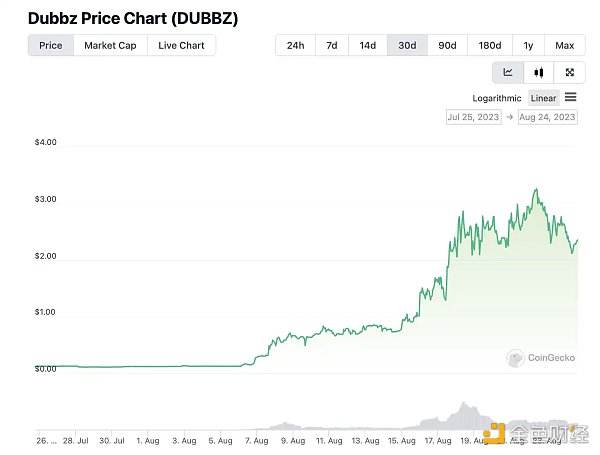Open the Price tab

[50, 45]
